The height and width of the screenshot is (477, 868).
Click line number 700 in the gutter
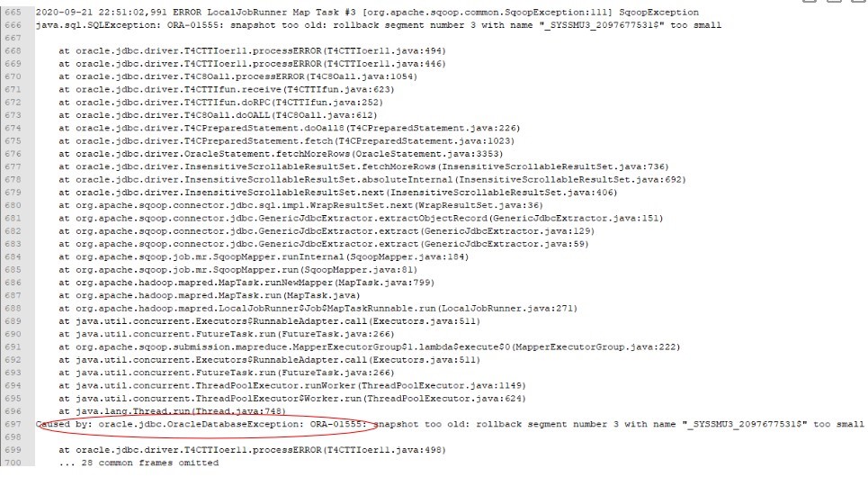click(13, 463)
